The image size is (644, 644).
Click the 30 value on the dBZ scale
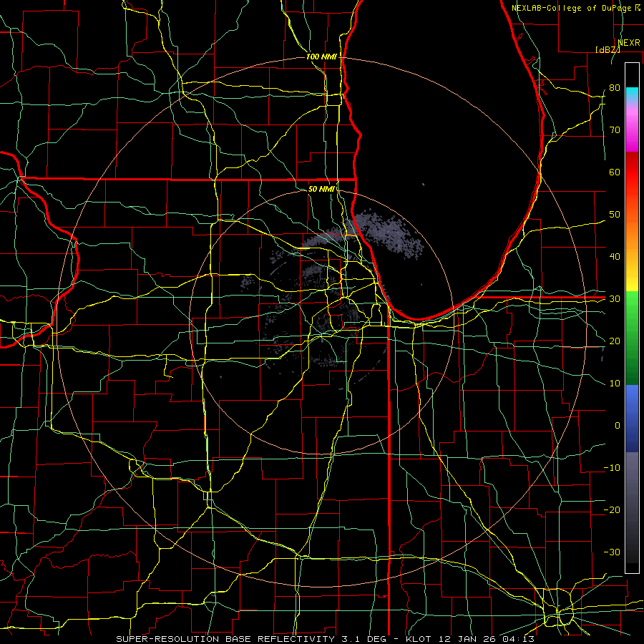click(615, 299)
